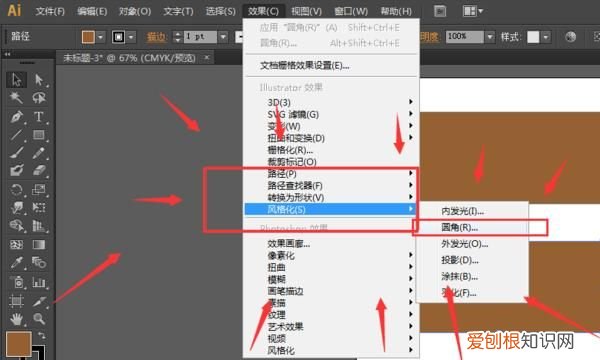
Task: Expand the 3D(3) submenu
Action: coord(331,102)
